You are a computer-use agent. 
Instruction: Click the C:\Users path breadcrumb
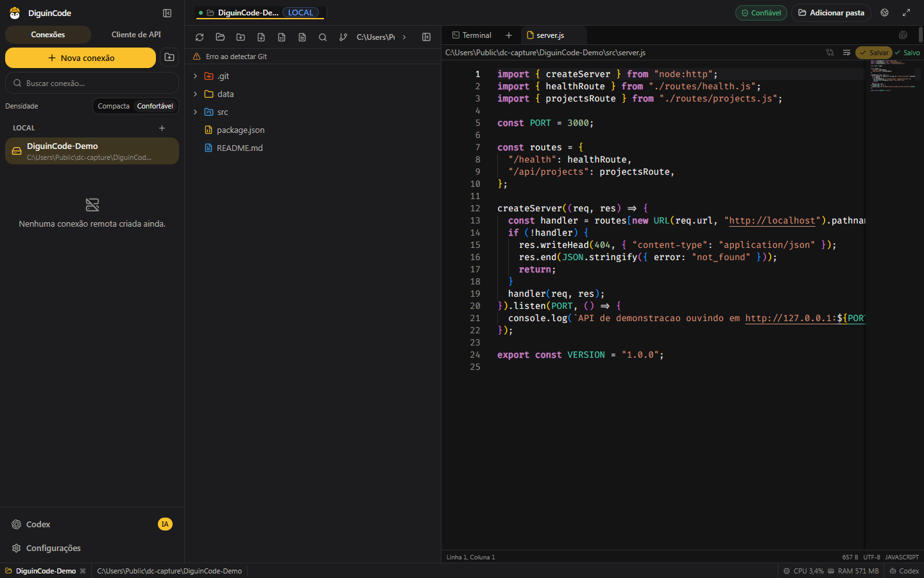click(x=375, y=37)
